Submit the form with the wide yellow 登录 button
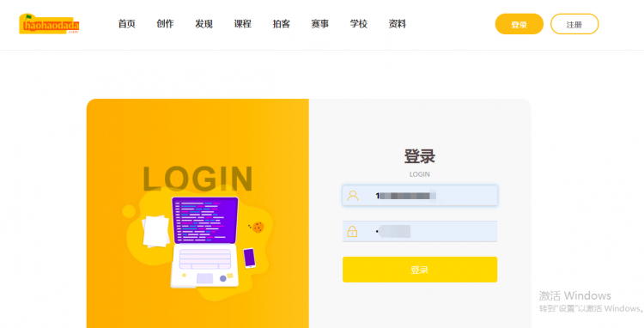 coord(420,270)
